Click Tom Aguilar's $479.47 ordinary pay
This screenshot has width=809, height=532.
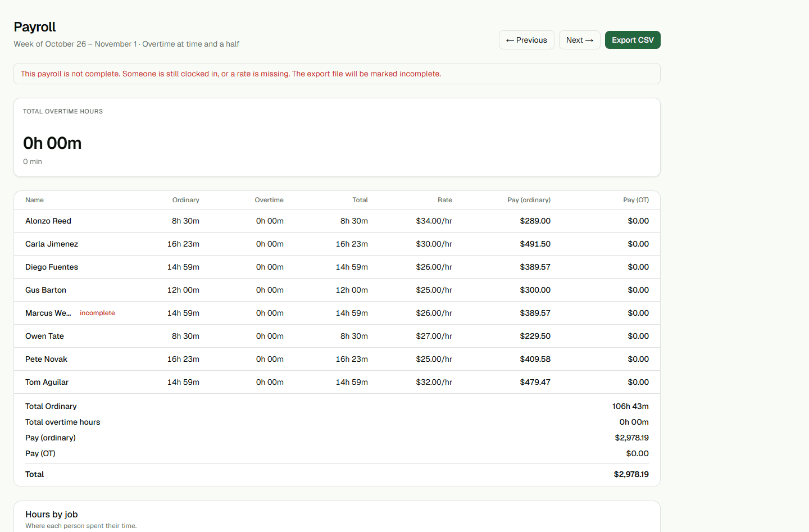535,382
